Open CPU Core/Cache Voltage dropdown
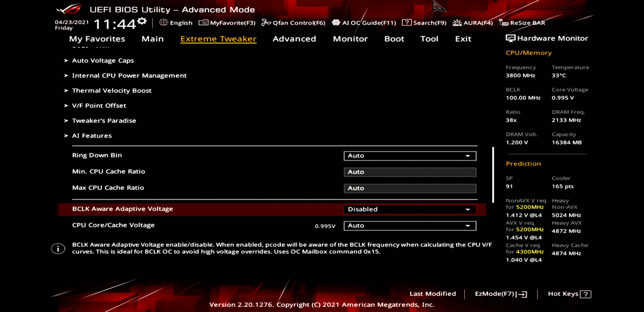 pos(410,226)
